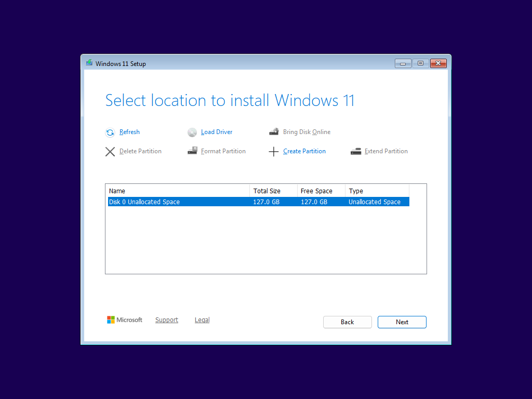This screenshot has width=532, height=399.
Task: Click the Extend Partition drive icon
Action: pos(355,151)
